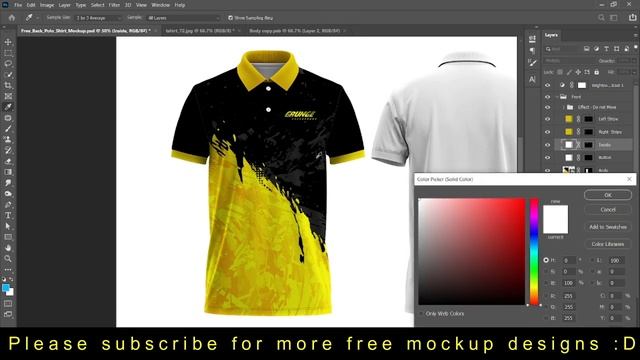Select the Path Selection tool
Image resolution: width=640 pixels, height=360 pixels.
pyautogui.click(x=8, y=226)
